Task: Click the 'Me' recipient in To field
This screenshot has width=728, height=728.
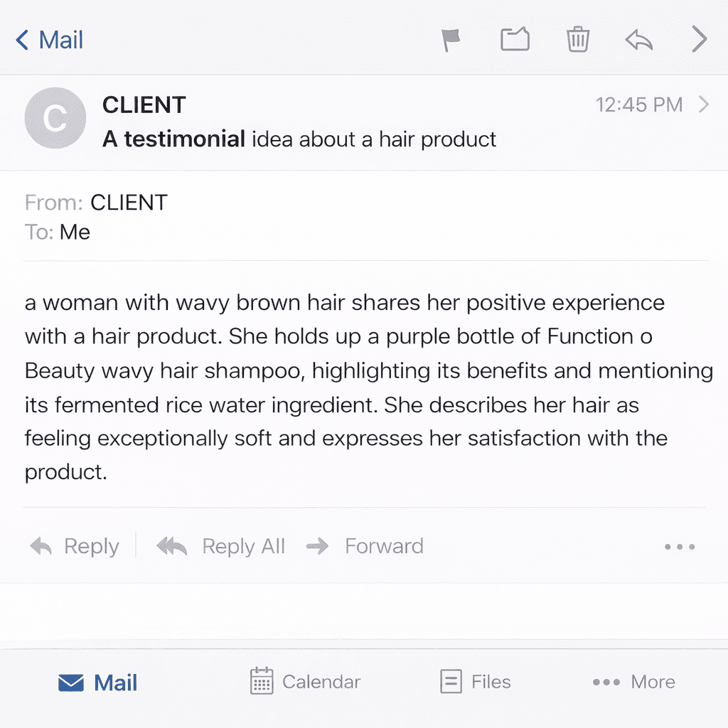Action: point(75,232)
